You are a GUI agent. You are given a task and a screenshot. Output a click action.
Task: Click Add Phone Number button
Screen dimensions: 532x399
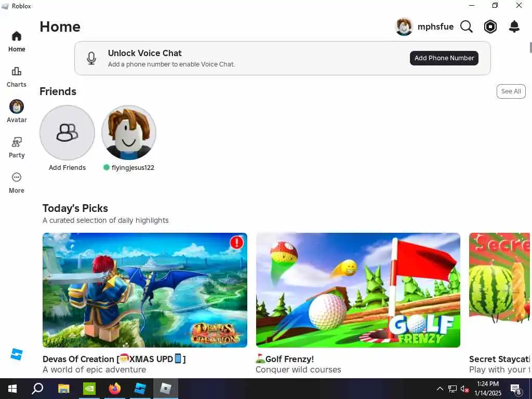[x=444, y=58]
